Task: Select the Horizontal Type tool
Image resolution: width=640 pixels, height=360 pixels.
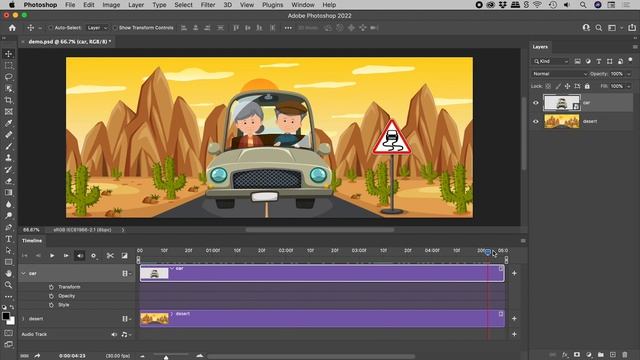Action: [9, 239]
